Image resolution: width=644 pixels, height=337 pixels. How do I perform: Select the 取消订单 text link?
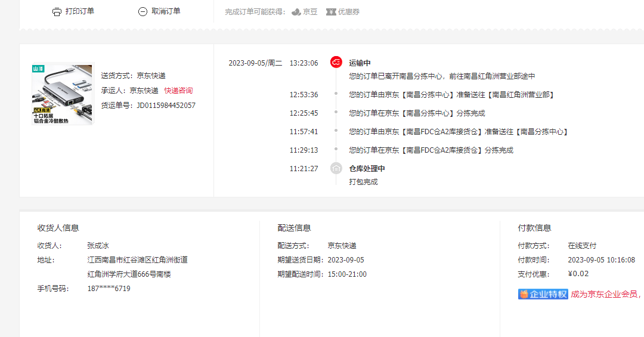click(x=166, y=11)
